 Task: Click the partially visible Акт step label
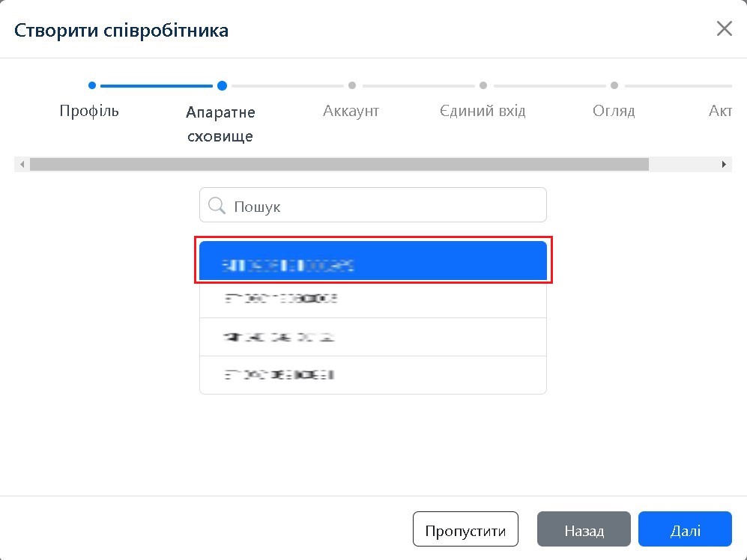(720, 112)
